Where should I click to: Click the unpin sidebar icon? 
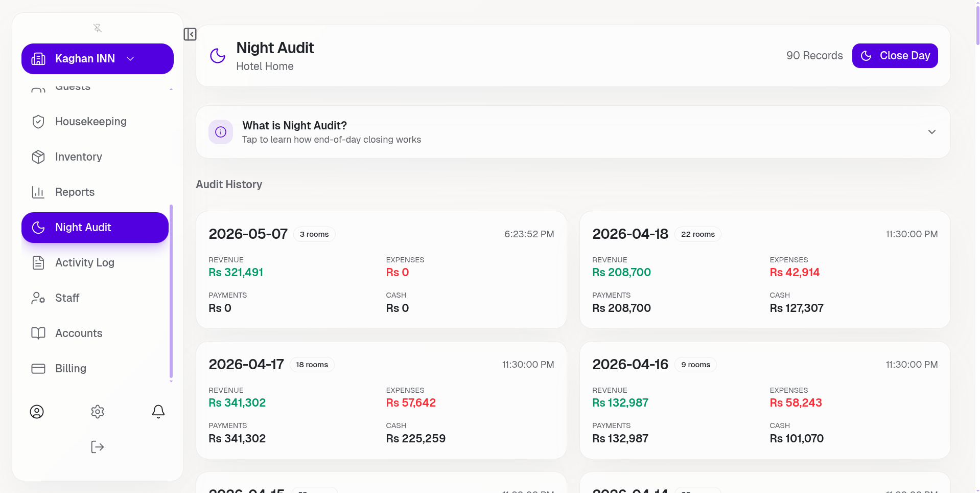[98, 28]
